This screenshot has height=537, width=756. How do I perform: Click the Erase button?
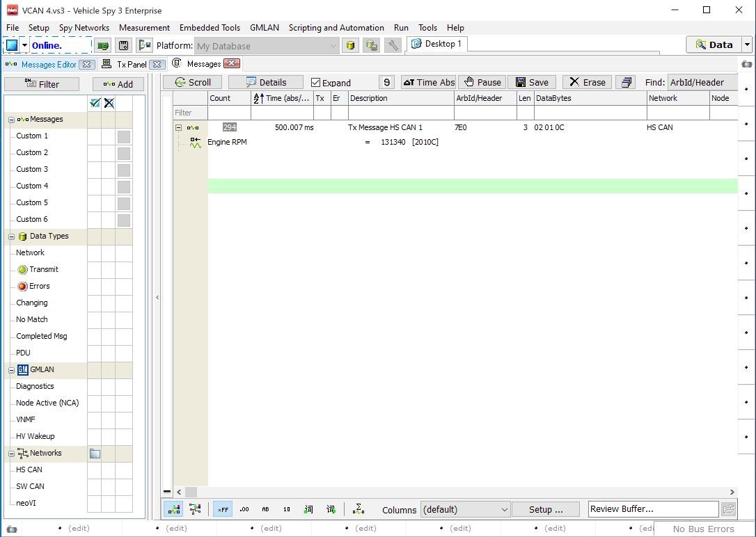click(587, 82)
